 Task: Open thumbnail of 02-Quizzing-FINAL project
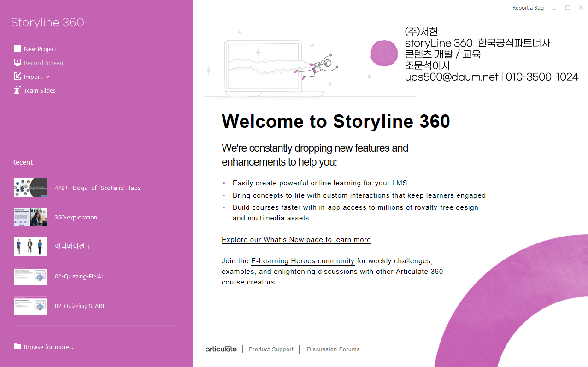pos(30,276)
